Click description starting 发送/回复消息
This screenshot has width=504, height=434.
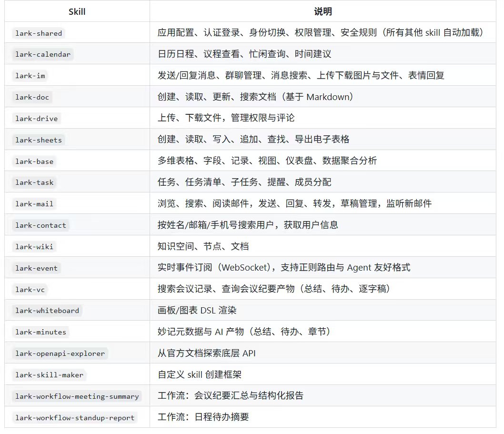(x=301, y=76)
